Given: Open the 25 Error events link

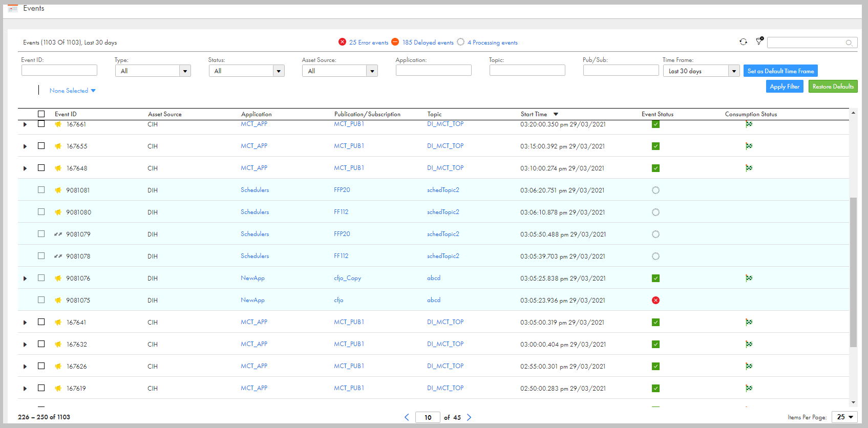Looking at the screenshot, I should point(369,42).
